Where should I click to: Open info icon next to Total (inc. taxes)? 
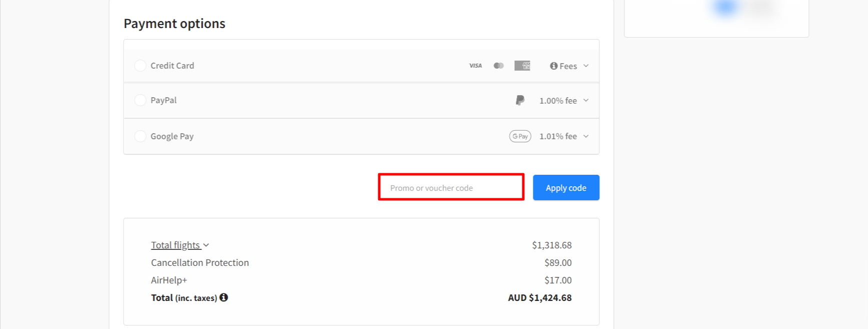click(x=224, y=297)
